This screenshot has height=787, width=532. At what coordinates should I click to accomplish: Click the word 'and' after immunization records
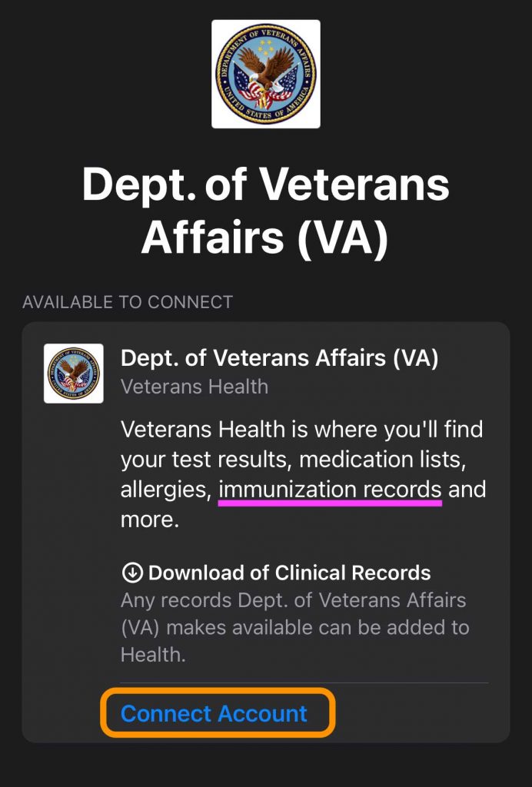pos(467,490)
